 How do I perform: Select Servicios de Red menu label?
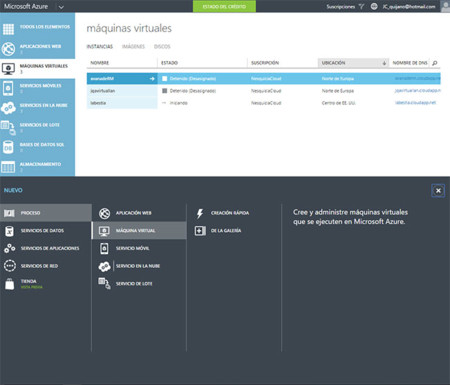[39, 266]
